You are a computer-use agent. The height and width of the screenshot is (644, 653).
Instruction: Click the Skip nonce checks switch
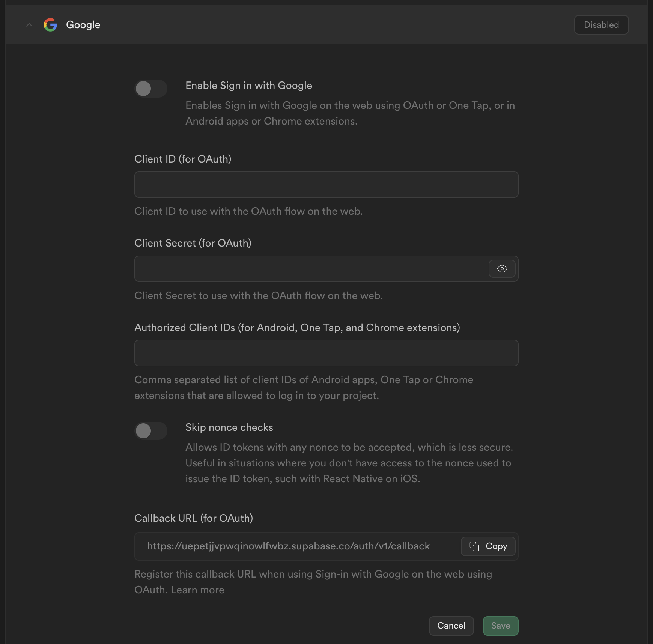click(x=151, y=431)
